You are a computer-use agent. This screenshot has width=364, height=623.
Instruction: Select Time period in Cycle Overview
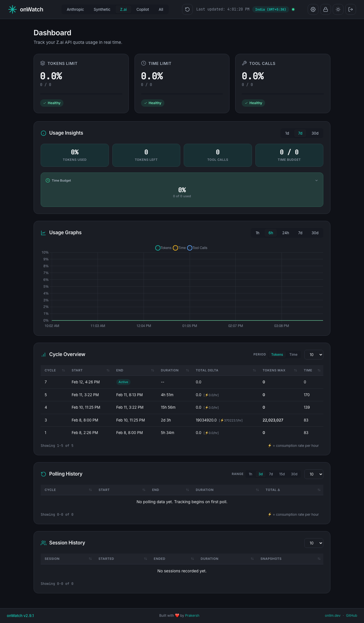click(293, 355)
